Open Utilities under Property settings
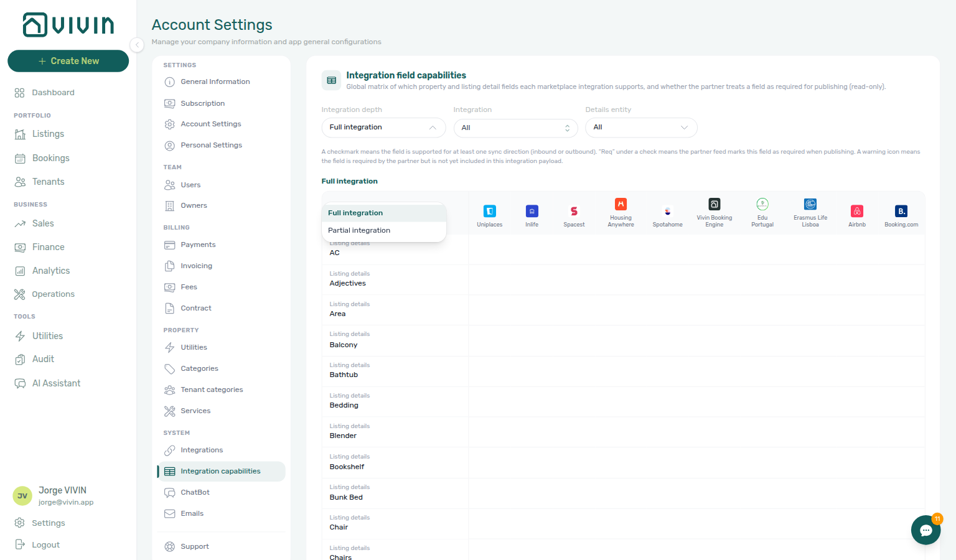This screenshot has width=956, height=560. (x=194, y=348)
